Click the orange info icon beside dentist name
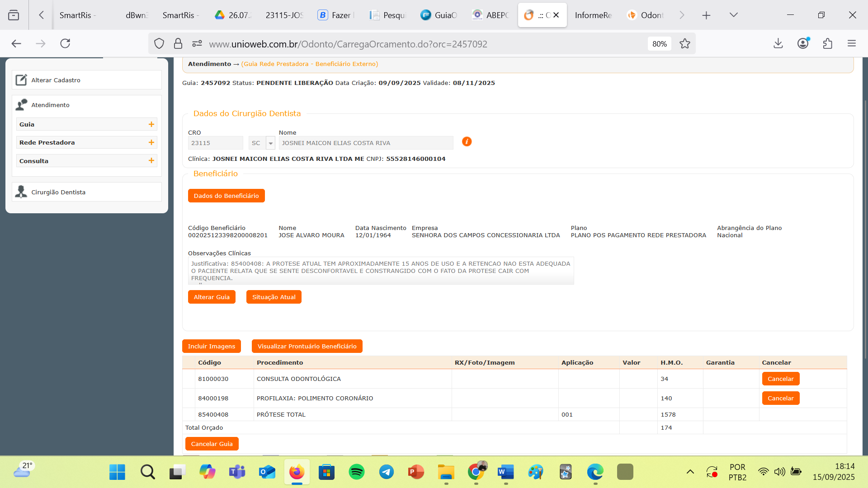Image resolution: width=868 pixels, height=488 pixels. [467, 142]
